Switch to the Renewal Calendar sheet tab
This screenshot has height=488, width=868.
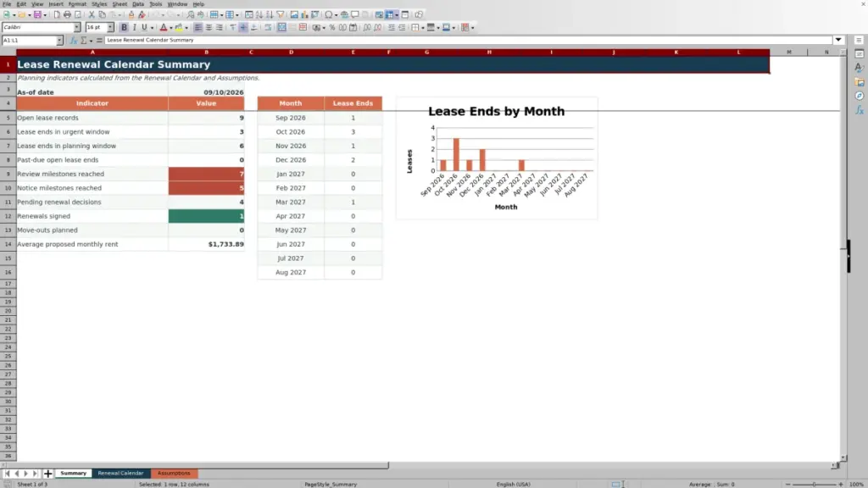click(120, 473)
